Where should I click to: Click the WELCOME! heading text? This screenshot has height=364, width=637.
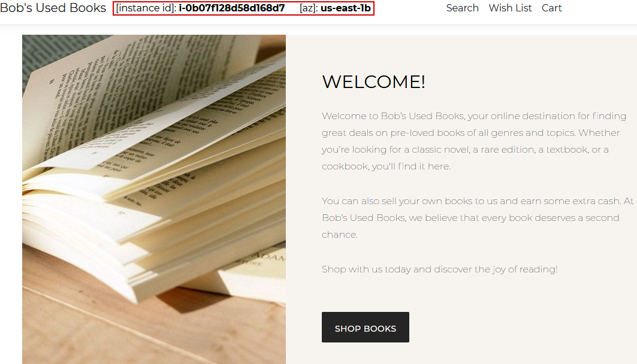point(373,81)
